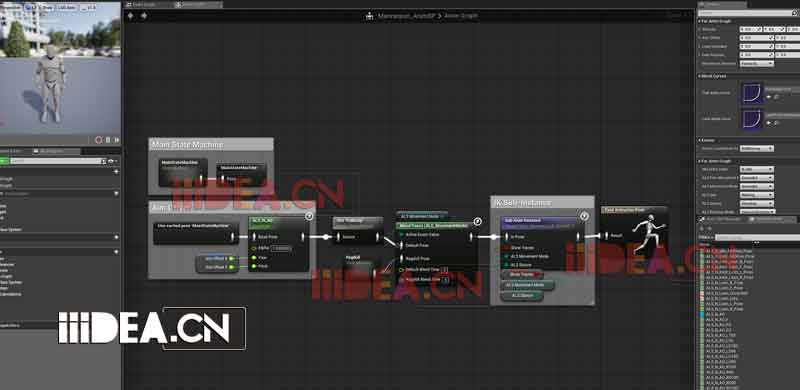
Task: Click the Use cached pose MainStateMachine node
Action: tap(196, 233)
